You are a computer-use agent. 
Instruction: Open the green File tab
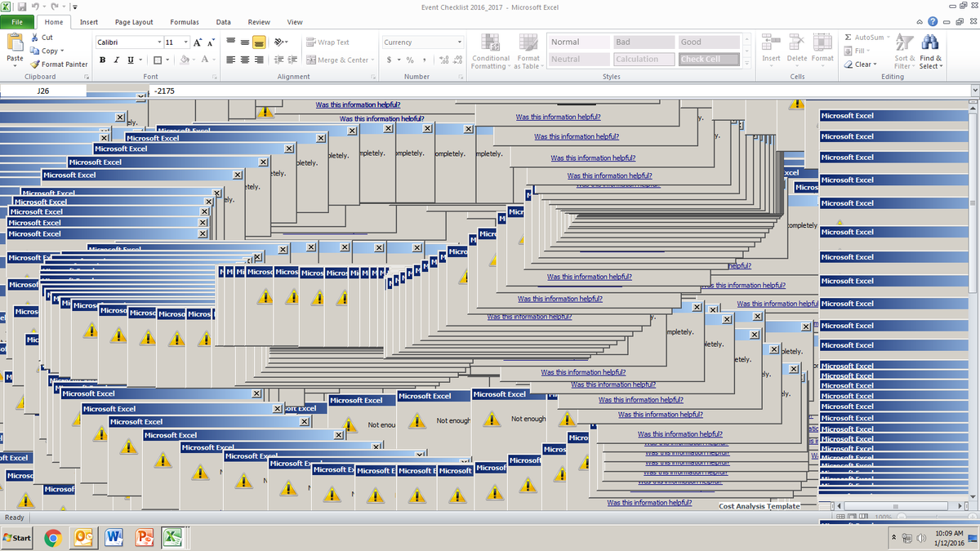(17, 22)
